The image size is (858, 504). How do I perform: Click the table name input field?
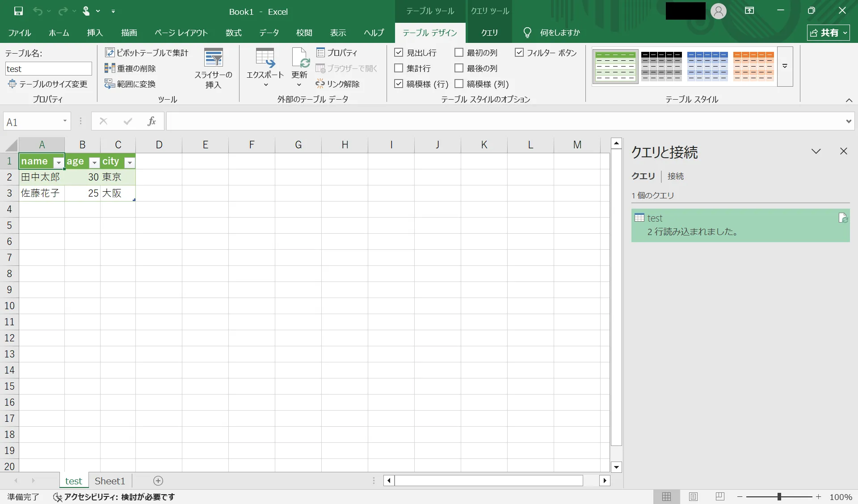click(48, 69)
